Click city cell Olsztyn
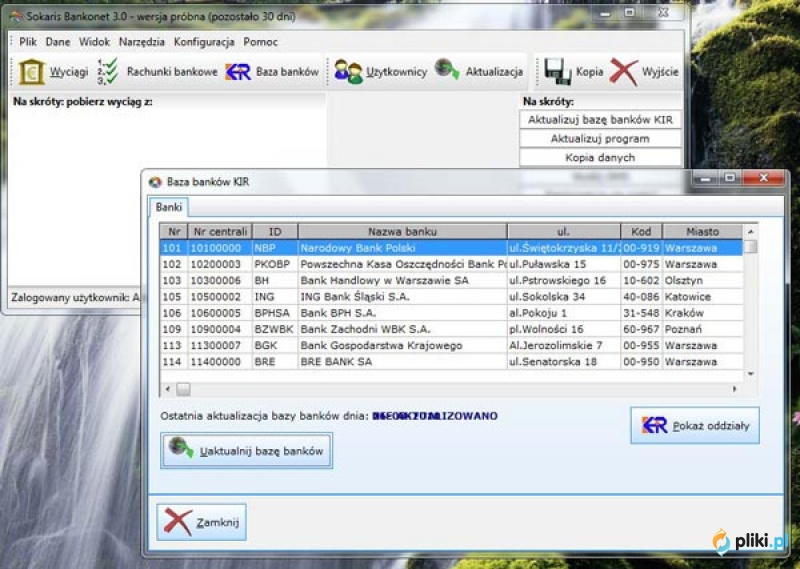800x569 pixels. [x=703, y=280]
